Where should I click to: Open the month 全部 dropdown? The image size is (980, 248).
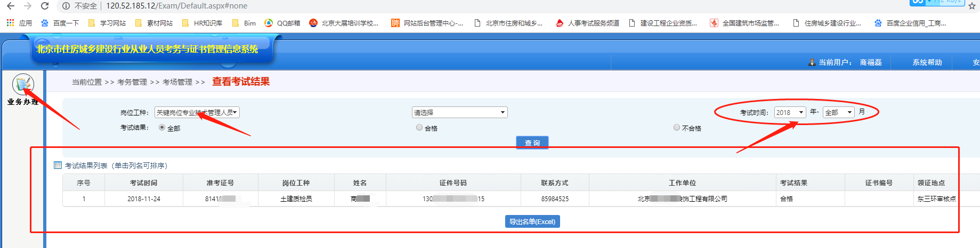(838, 112)
